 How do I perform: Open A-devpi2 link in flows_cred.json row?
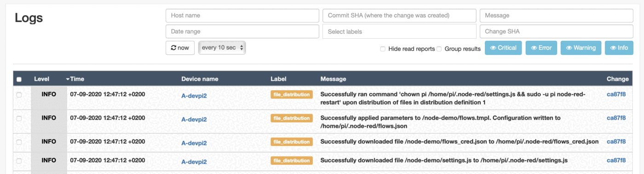194,143
